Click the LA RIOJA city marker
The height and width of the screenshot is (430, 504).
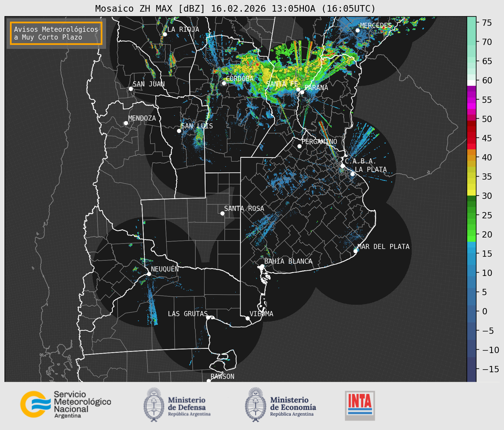point(165,34)
